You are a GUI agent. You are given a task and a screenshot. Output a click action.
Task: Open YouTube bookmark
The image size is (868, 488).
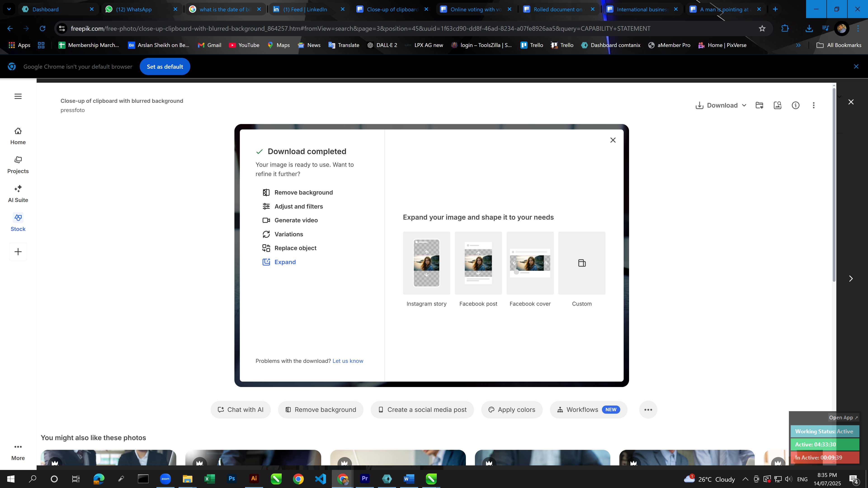coord(244,45)
